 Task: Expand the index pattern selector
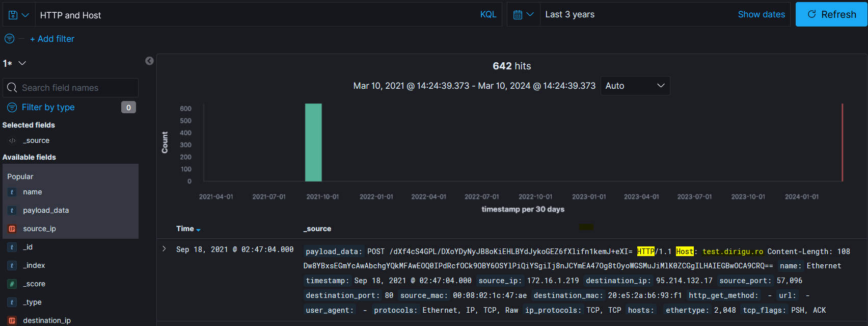tap(15, 63)
